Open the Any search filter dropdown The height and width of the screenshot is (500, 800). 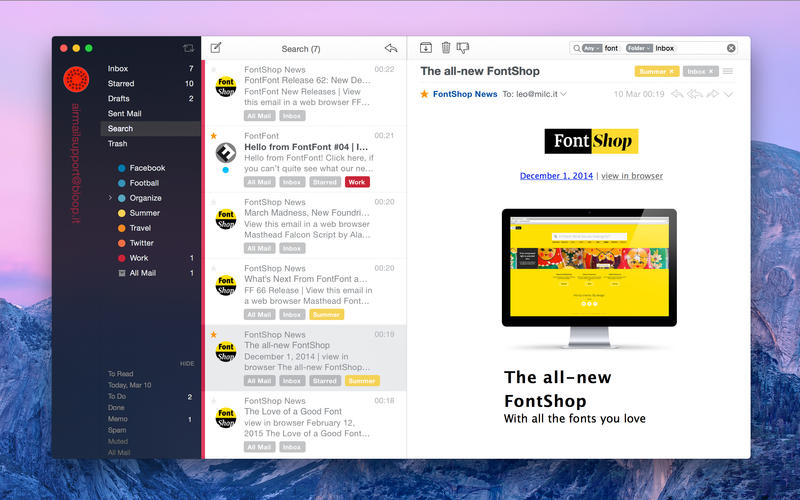click(x=592, y=48)
